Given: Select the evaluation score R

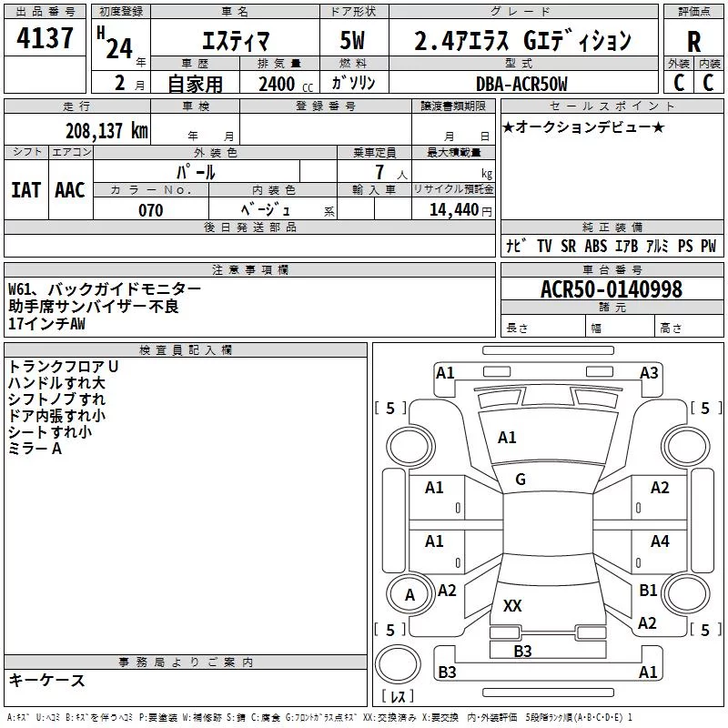Looking at the screenshot, I should click(x=693, y=42).
